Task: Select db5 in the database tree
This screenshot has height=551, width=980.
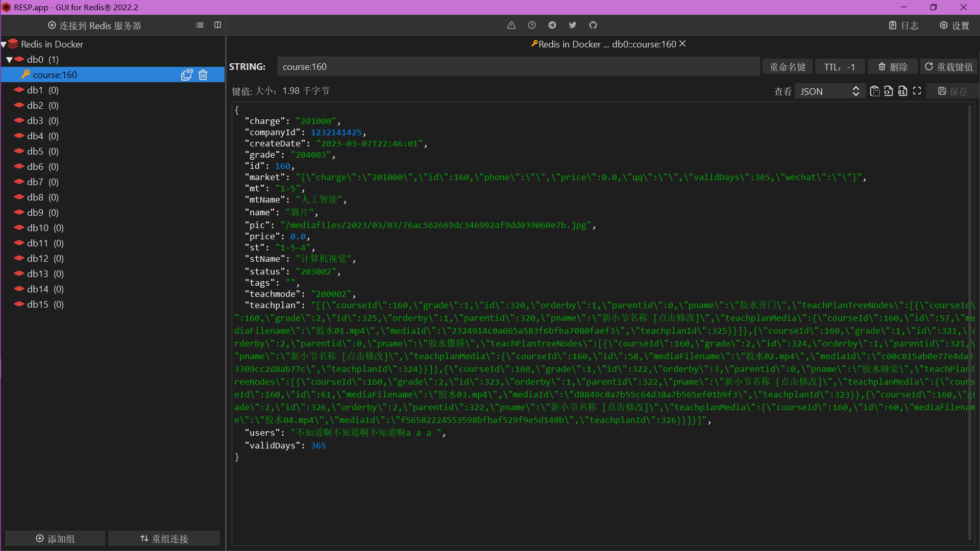Action: pos(36,152)
